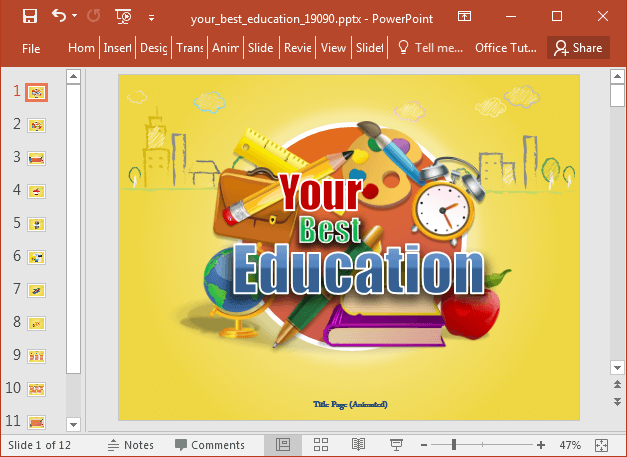Click thumbnail pane scroll down arrow

pos(73,424)
